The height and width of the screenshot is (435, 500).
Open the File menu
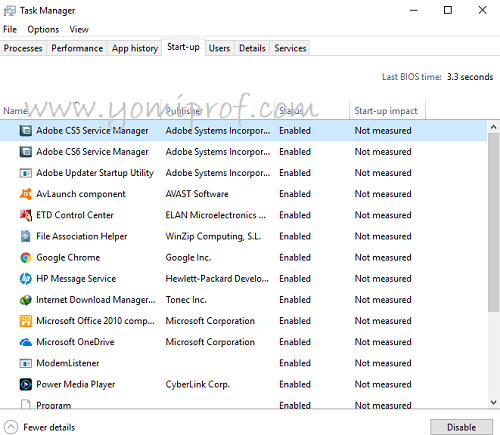click(10, 29)
